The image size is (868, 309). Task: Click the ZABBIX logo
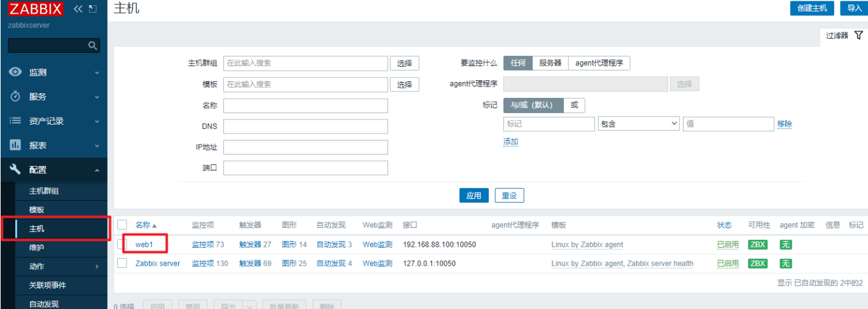pos(36,9)
